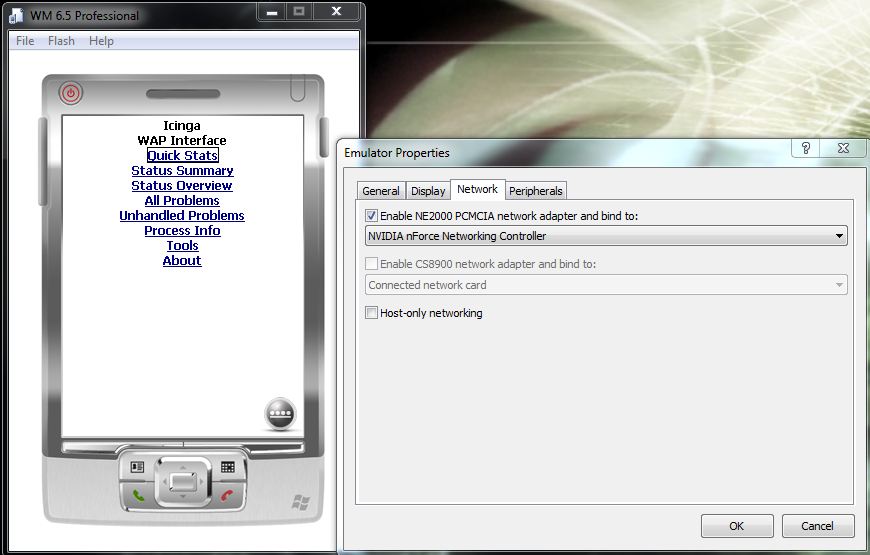The width and height of the screenshot is (870, 555).
Task: Open the Flash menu
Action: click(61, 41)
